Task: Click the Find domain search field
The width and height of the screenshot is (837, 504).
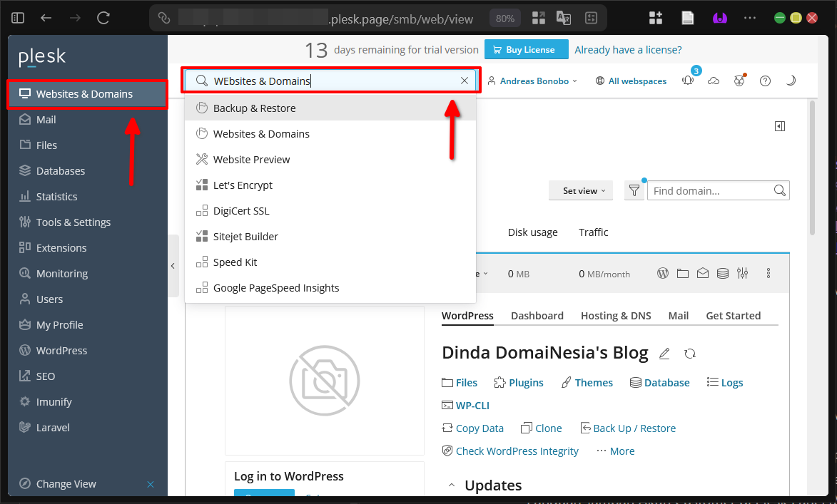Action: [711, 191]
